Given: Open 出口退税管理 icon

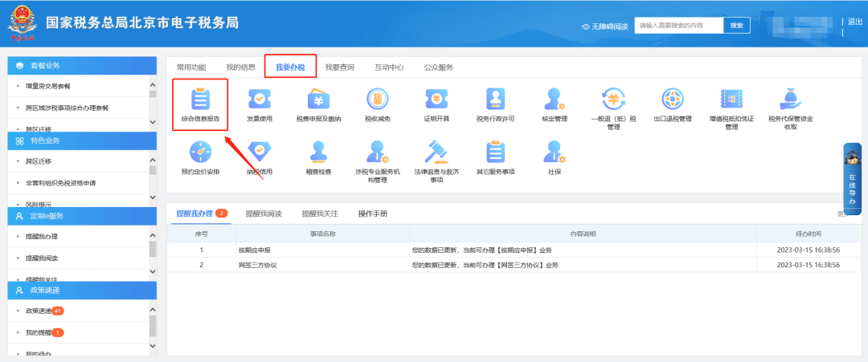Looking at the screenshot, I should [x=672, y=100].
